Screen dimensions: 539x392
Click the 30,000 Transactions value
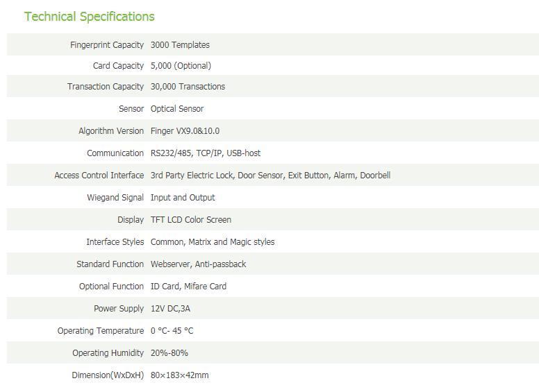click(188, 87)
